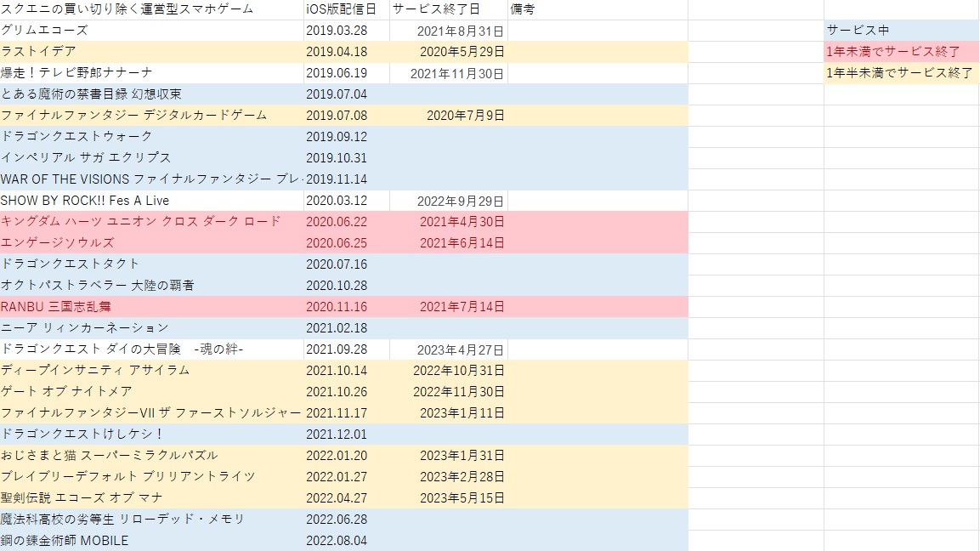This screenshot has height=551, width=980.
Task: Select the header cell サービス終了日
Action: point(449,9)
